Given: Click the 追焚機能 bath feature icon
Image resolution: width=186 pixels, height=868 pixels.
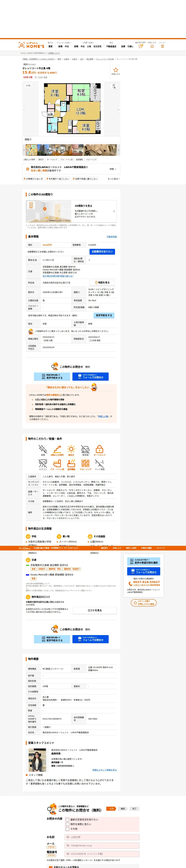Looking at the screenshot, I should 71,465.
